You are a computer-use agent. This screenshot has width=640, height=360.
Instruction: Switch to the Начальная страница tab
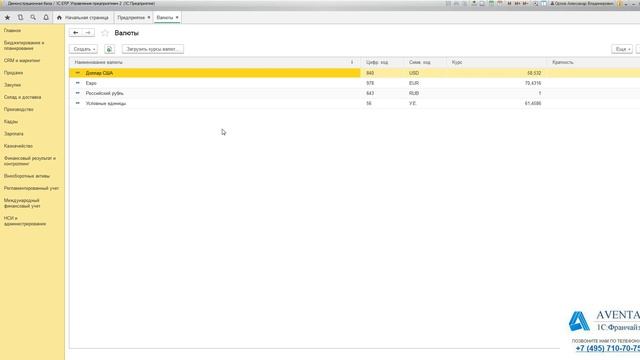83,18
